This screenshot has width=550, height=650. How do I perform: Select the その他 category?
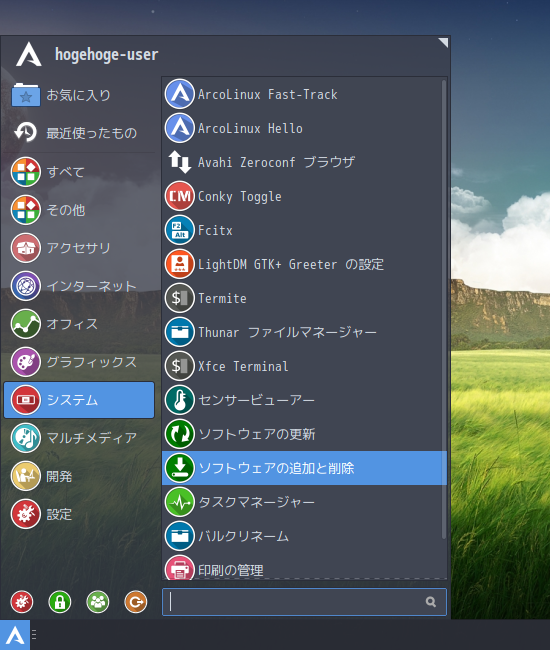[79, 210]
